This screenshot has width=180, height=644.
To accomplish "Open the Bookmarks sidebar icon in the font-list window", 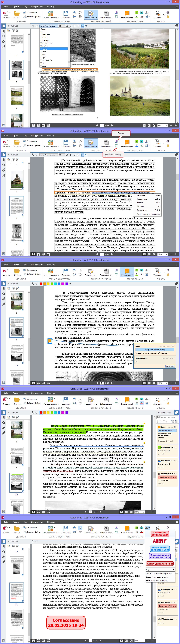I will 3,31.
